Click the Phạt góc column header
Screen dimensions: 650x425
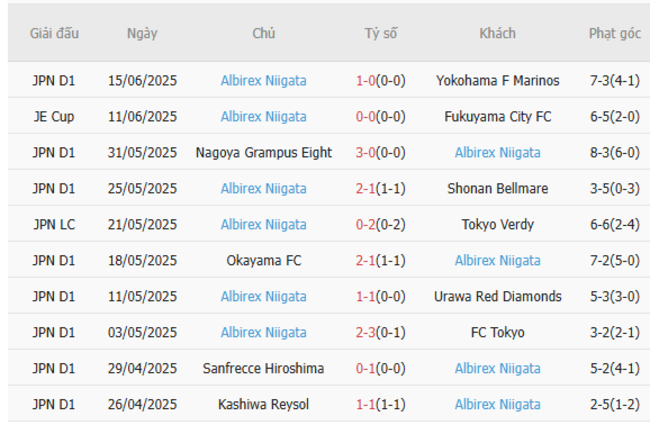614,34
